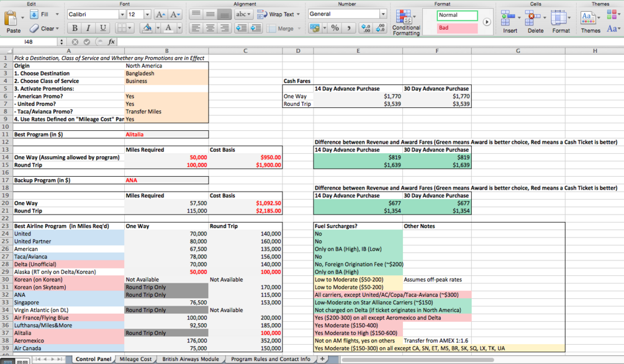Image resolution: width=624 pixels, height=364 pixels.
Task: Select the Normal cell style
Action: 458,15
